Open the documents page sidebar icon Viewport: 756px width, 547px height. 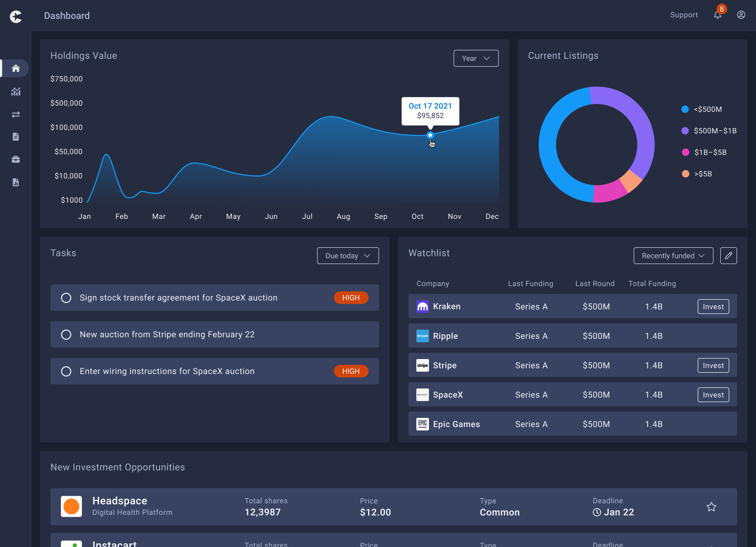coord(16,137)
